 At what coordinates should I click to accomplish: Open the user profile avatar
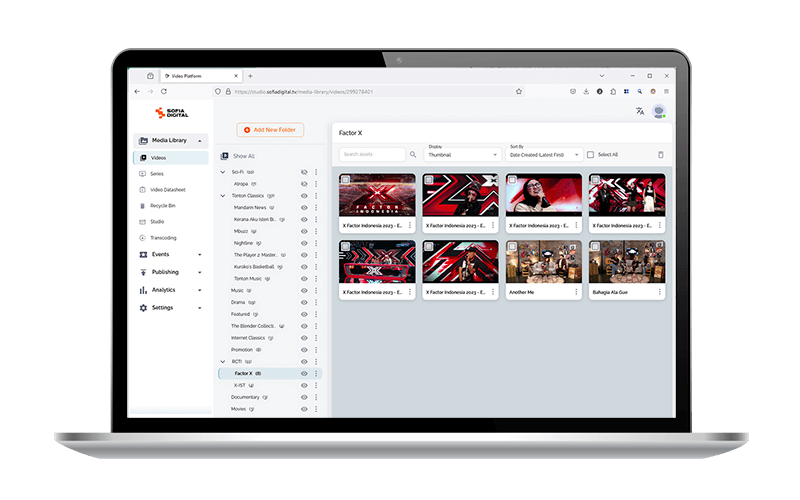coord(659,111)
